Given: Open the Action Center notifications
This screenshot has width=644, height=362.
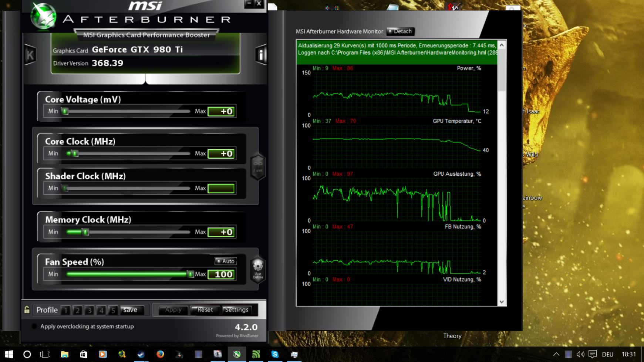Looking at the screenshot, I should [593, 354].
